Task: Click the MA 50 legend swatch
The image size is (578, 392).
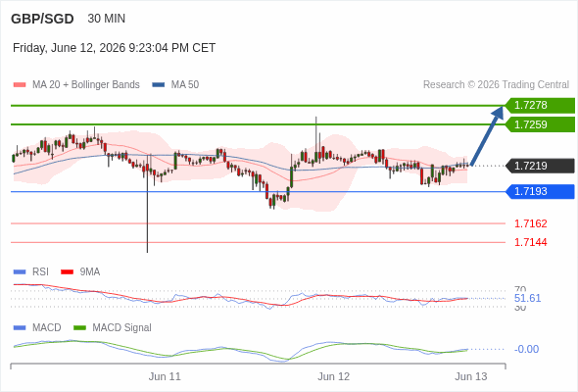Action: point(159,85)
